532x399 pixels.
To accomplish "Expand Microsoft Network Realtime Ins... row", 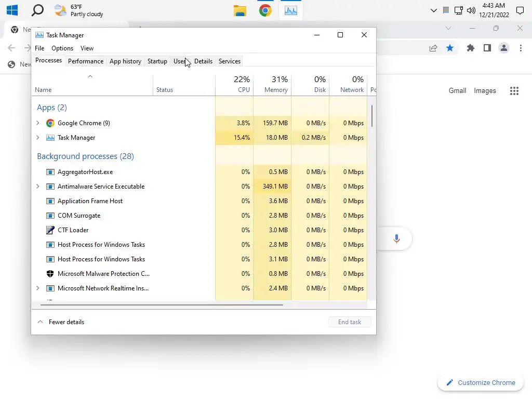I will point(37,288).
